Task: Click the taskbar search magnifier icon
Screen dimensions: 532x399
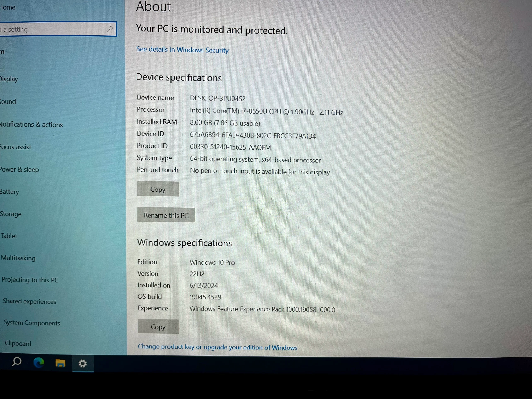Action: [17, 362]
